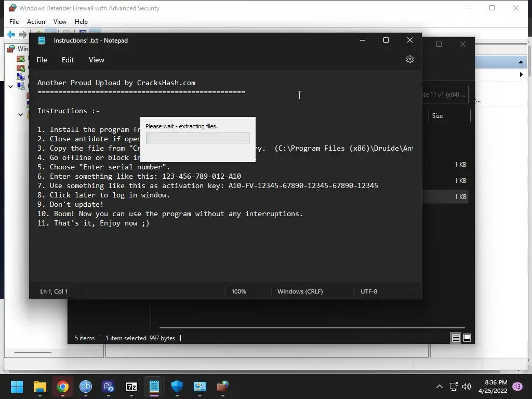Minimize the Notepad window
The height and width of the screenshot is (399, 532).
click(x=362, y=40)
